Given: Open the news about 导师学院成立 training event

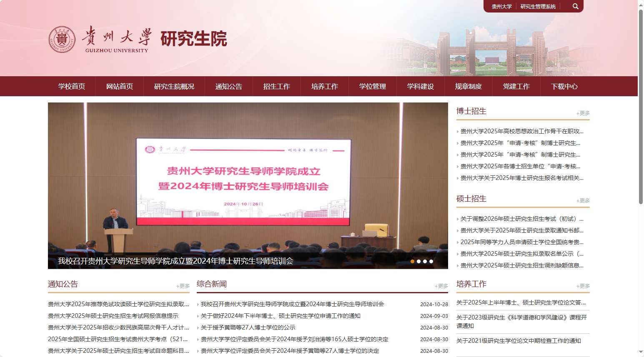Looking at the screenshot, I should (291, 304).
